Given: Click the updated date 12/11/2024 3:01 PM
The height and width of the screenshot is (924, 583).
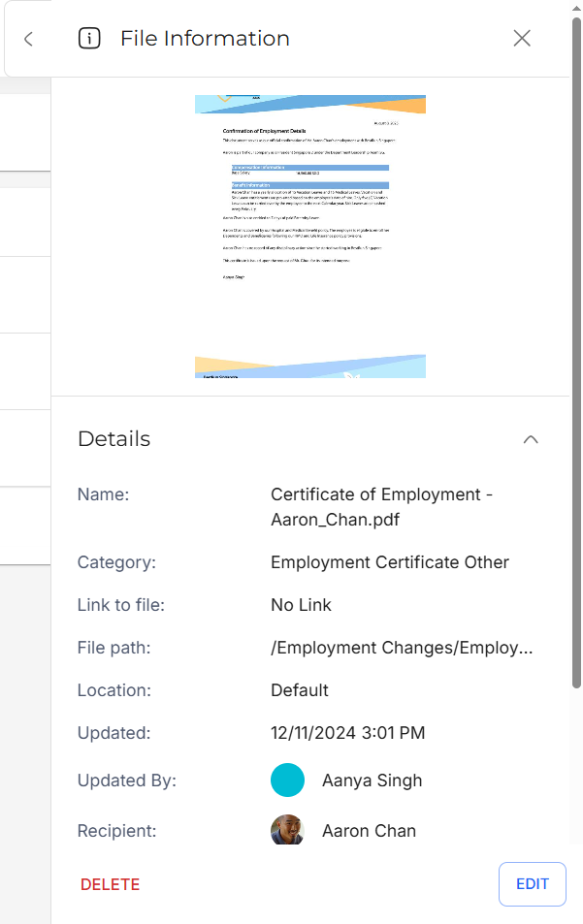Looking at the screenshot, I should pyautogui.click(x=347, y=733).
